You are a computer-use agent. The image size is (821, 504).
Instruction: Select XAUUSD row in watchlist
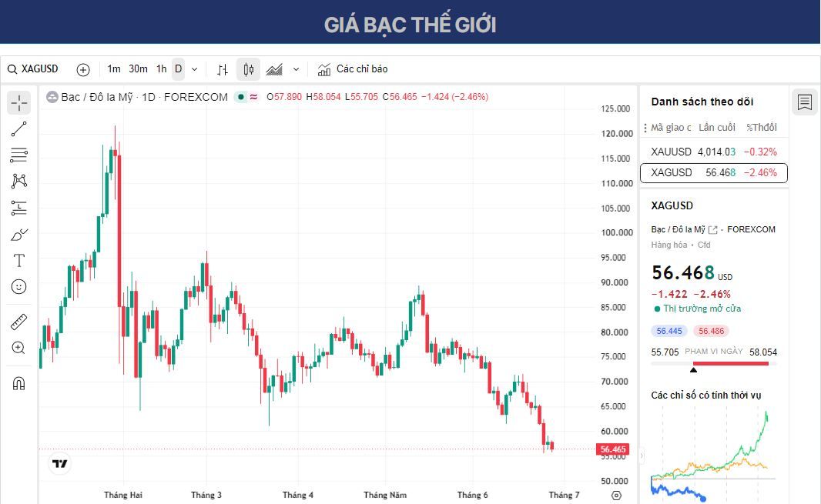tap(714, 152)
